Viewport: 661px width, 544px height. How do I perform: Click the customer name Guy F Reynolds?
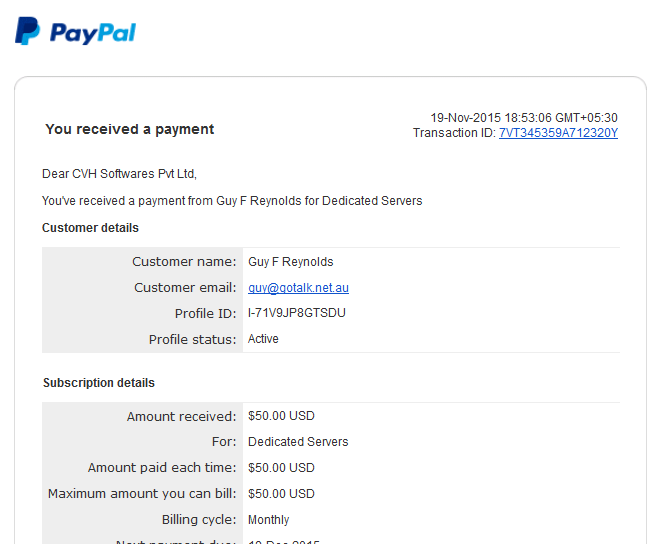(290, 262)
